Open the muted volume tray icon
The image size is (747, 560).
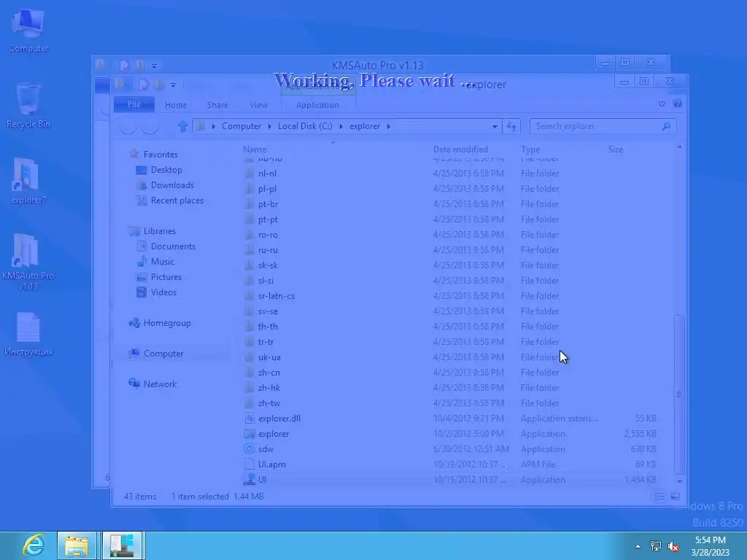(673, 546)
